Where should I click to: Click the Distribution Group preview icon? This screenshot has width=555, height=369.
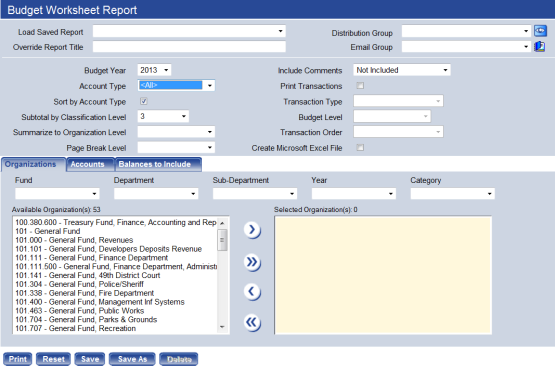[540, 31]
